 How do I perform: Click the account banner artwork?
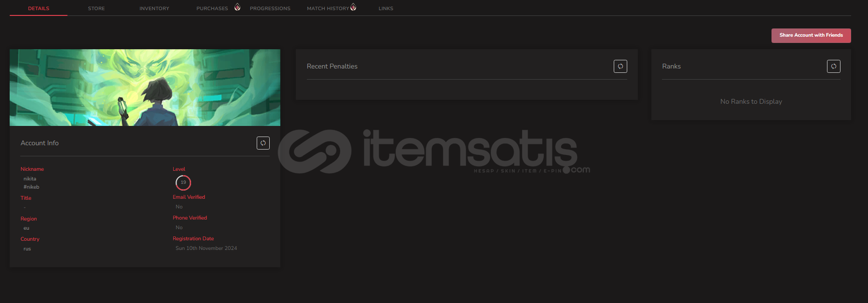pyautogui.click(x=145, y=87)
